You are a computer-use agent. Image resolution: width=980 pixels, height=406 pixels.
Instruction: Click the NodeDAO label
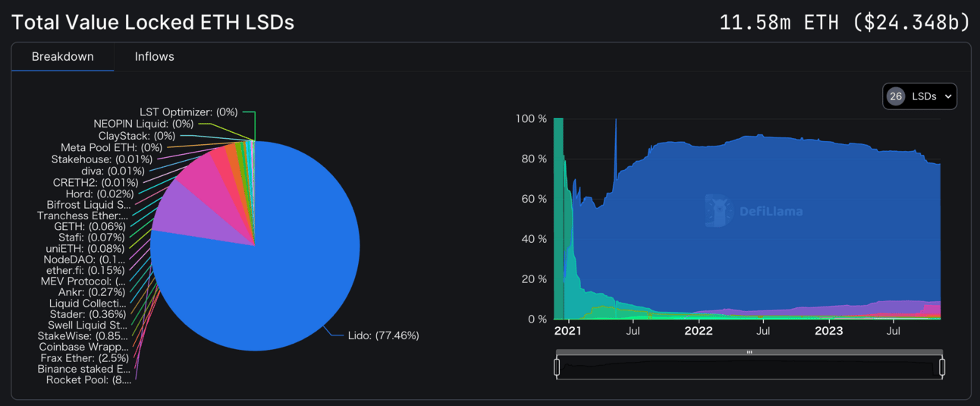coord(84,260)
